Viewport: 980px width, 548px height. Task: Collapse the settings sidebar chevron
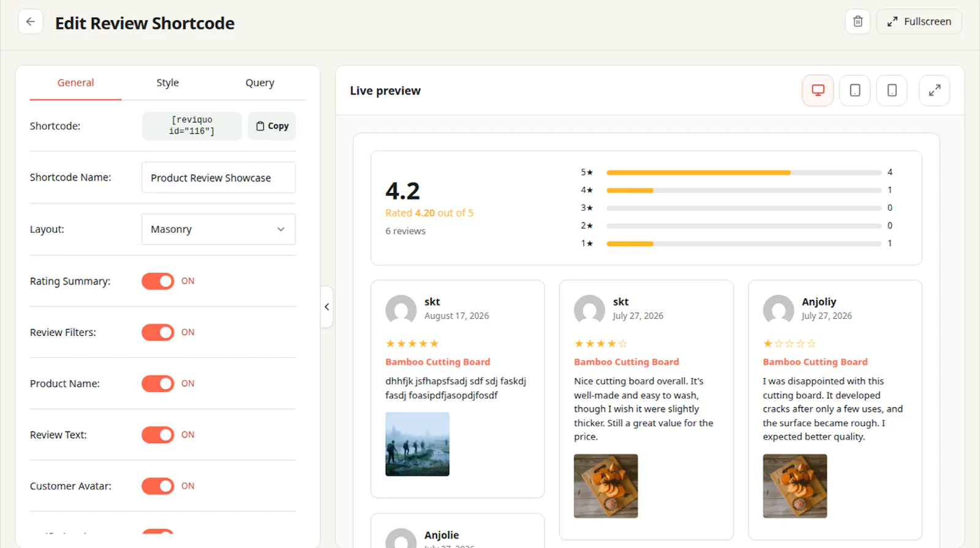click(327, 306)
